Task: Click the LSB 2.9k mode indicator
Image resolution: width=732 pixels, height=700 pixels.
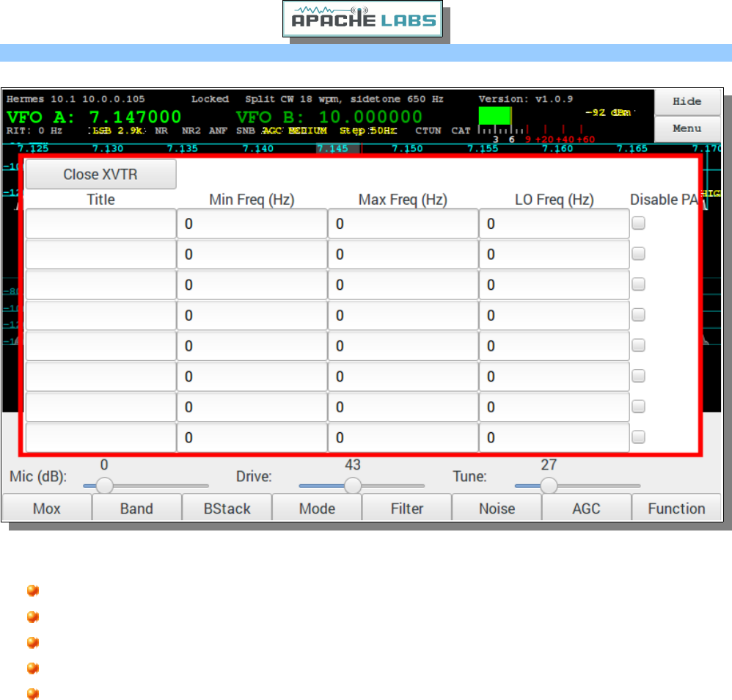Action: click(x=117, y=131)
